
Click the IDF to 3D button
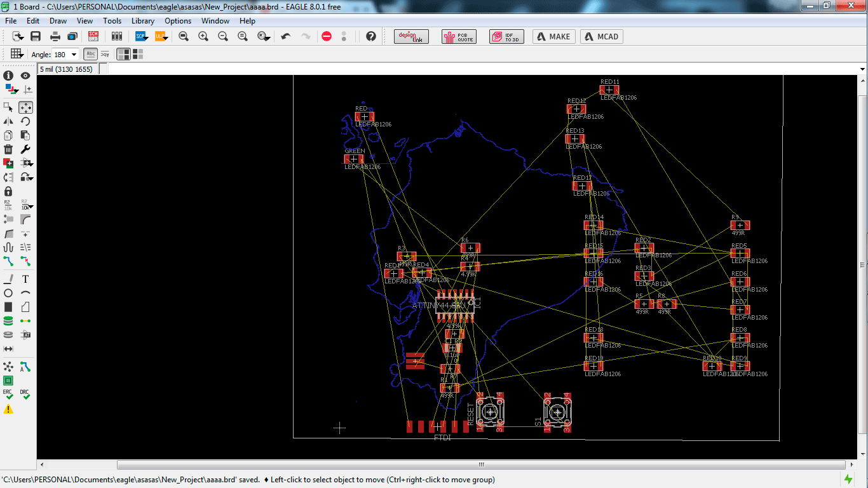tap(506, 36)
